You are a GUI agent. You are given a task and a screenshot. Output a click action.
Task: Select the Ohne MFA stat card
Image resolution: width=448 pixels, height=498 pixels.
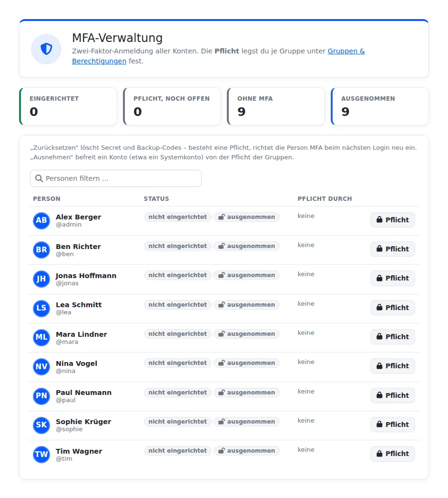(x=276, y=106)
